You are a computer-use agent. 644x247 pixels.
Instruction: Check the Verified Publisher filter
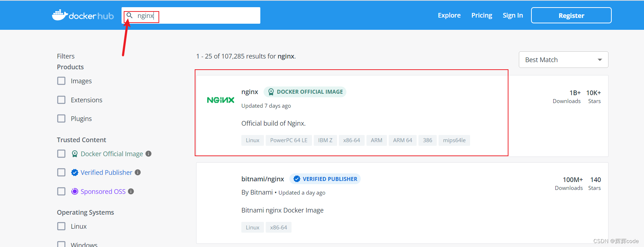[61, 172]
